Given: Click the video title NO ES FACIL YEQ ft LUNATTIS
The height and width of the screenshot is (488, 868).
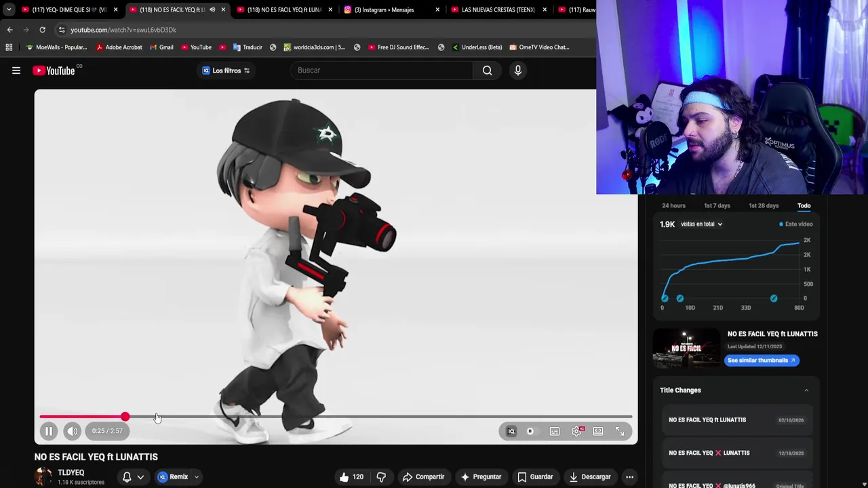Looking at the screenshot, I should pyautogui.click(x=96, y=457).
